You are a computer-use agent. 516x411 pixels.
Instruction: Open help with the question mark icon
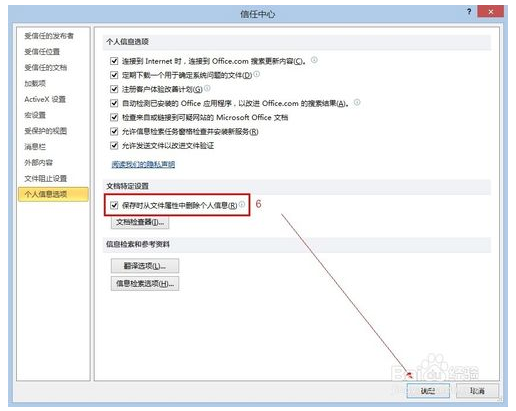[x=469, y=12]
